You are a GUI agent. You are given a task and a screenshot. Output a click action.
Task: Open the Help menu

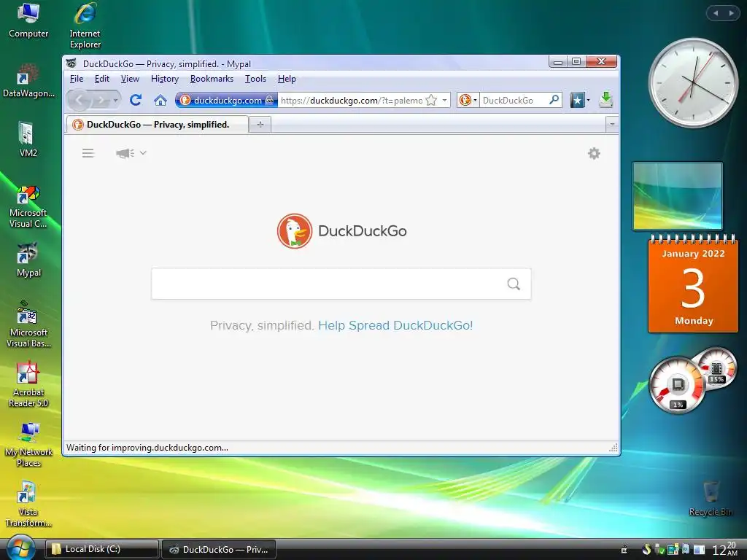pyautogui.click(x=287, y=79)
